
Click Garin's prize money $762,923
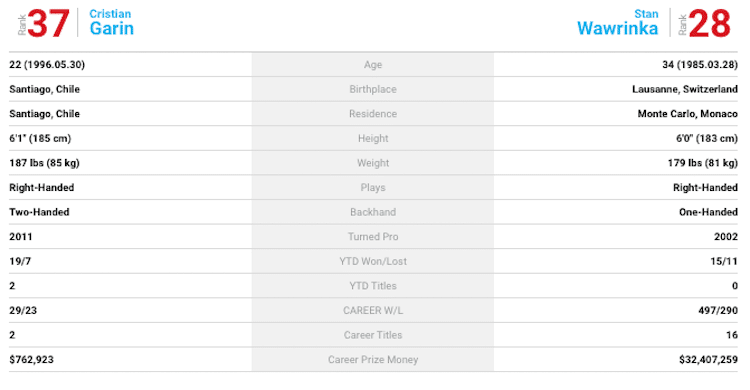[x=31, y=359]
